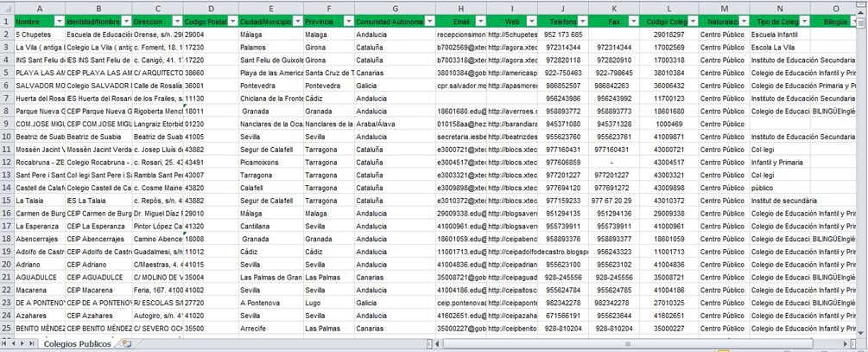The image size is (868, 352).
Task: Open Email filter dropdown
Action: pyautogui.click(x=480, y=21)
